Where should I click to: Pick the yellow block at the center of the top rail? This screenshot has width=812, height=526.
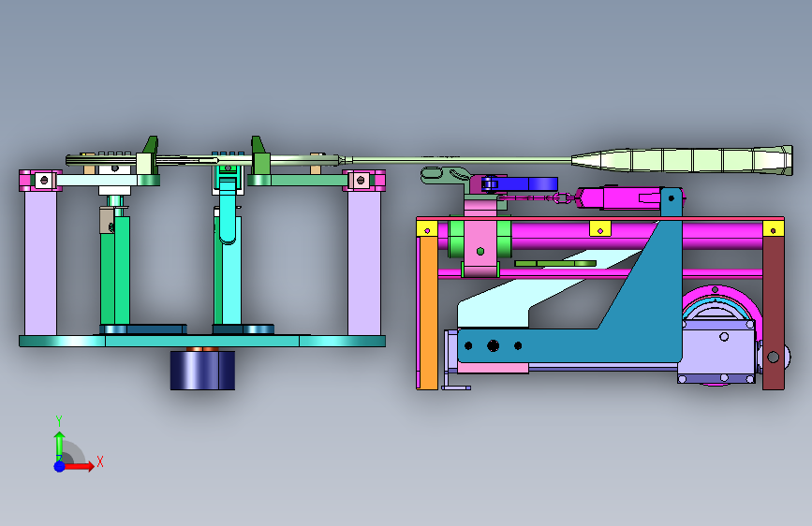click(600, 228)
